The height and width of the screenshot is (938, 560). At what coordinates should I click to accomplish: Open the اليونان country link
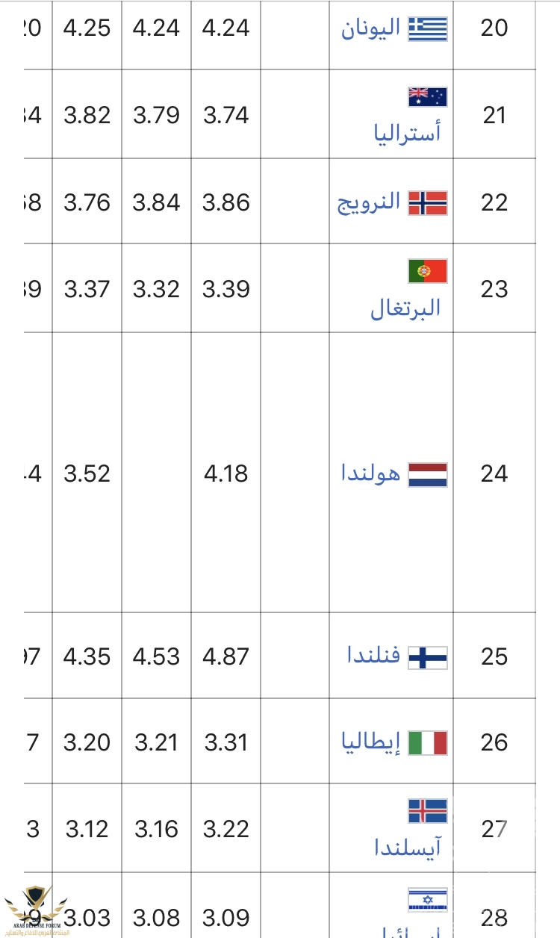pos(371,28)
